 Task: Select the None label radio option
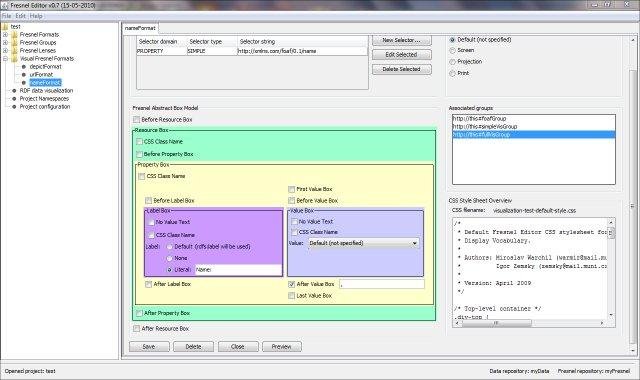169,258
